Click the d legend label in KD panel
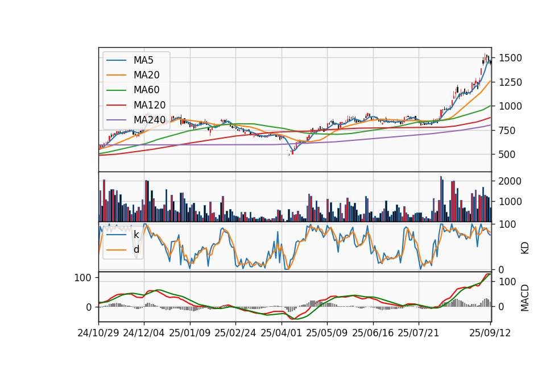 coord(136,250)
